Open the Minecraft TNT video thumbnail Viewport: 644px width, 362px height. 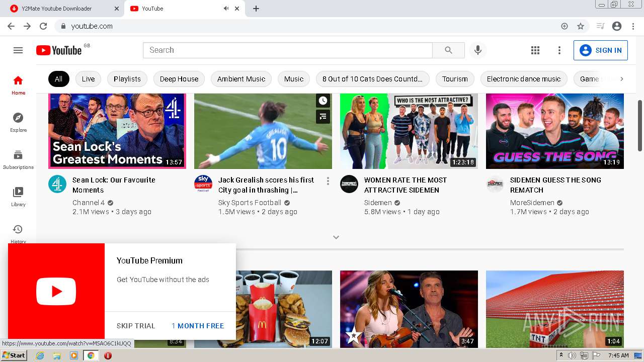point(555,309)
